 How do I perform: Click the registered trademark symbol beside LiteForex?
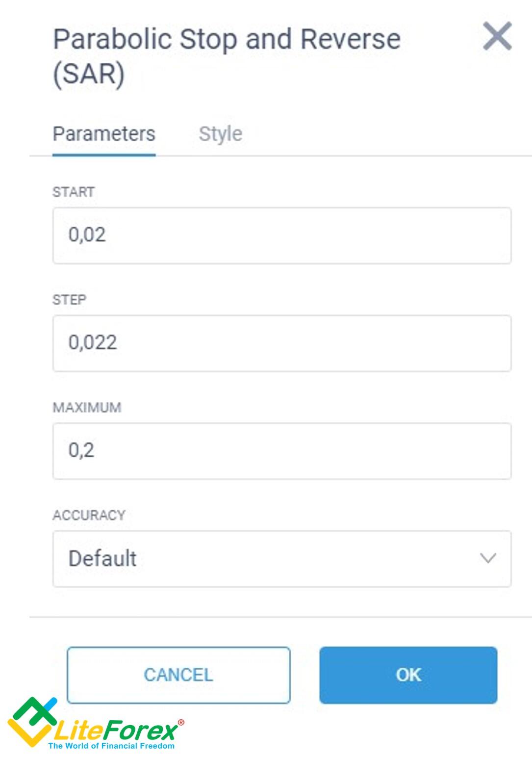click(x=181, y=723)
